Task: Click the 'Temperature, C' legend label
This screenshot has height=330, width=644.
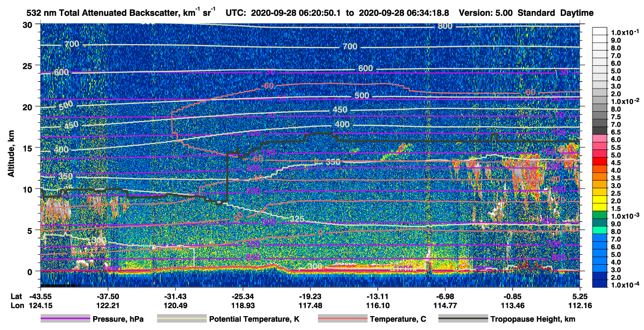Action: pos(398,320)
